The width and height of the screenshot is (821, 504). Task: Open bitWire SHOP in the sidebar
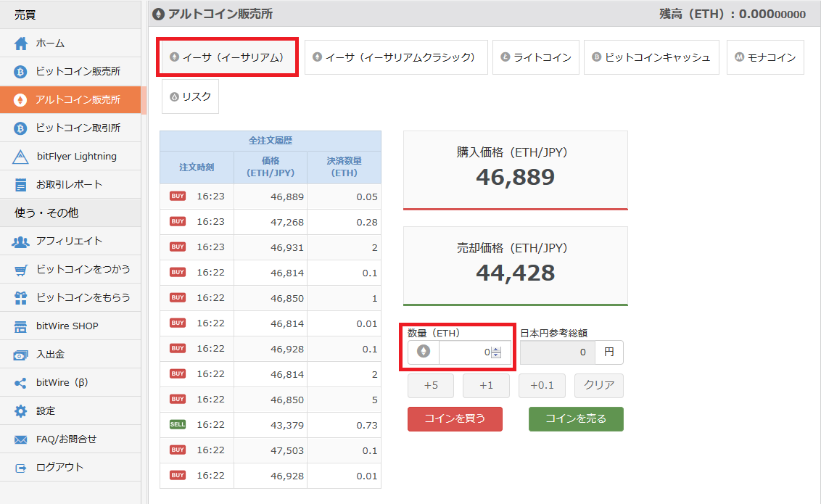pyautogui.click(x=70, y=326)
